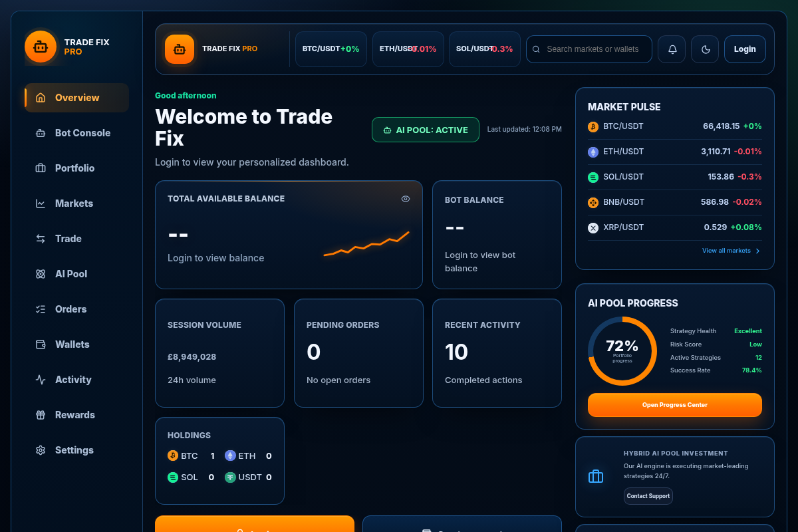Click the top bar robot logo icon

(180, 49)
